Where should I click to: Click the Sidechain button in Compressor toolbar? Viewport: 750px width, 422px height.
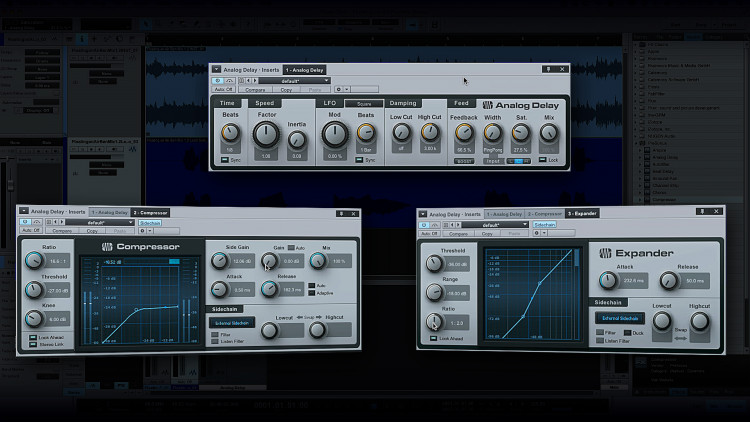(x=150, y=223)
